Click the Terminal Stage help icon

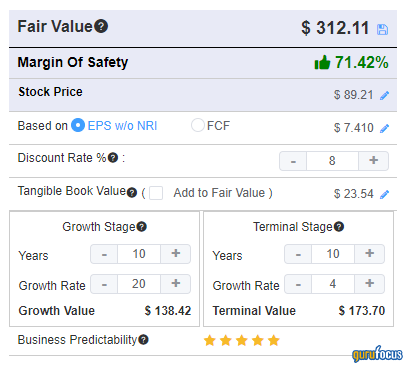pos(339,227)
